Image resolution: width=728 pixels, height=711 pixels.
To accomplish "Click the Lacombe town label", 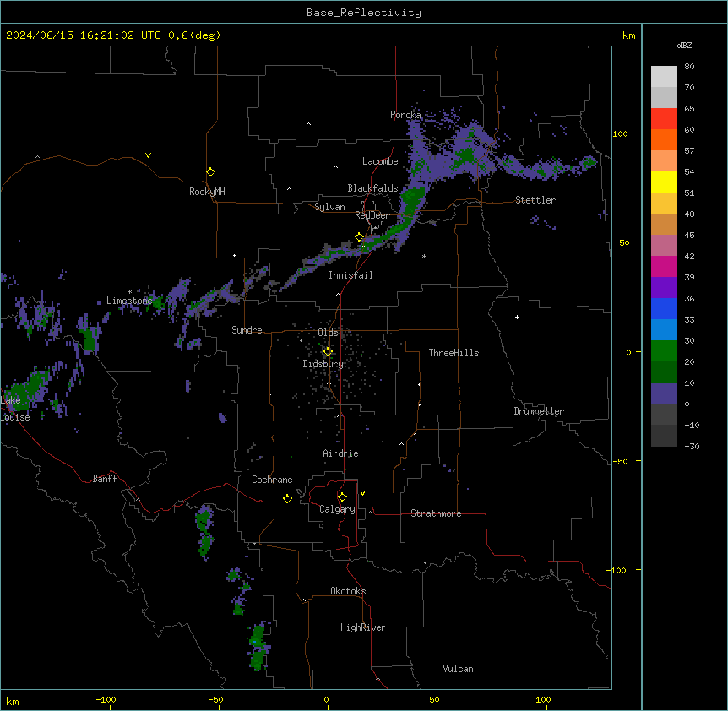I will (380, 161).
